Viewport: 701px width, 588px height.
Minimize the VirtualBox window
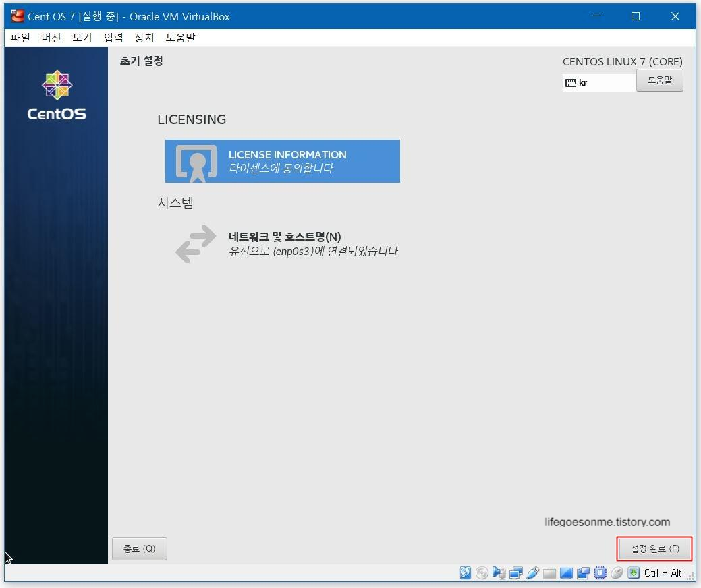point(596,16)
